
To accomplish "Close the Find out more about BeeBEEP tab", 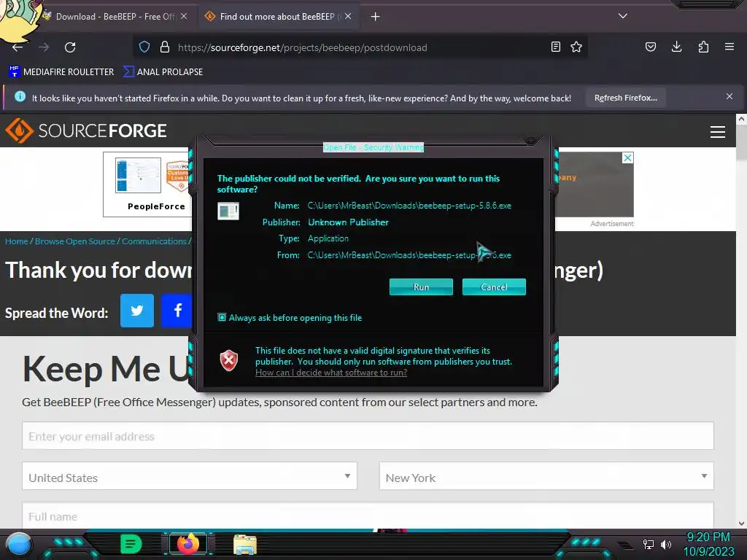I will click(348, 16).
